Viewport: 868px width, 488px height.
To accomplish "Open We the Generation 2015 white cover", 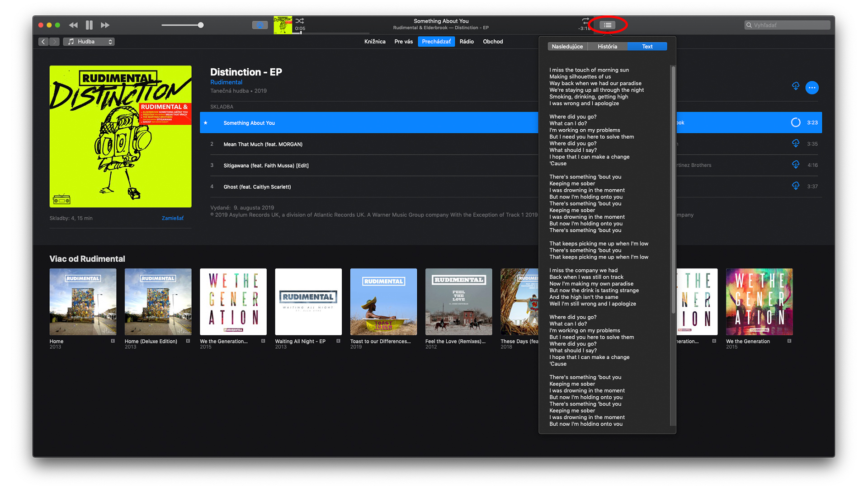I will click(x=233, y=302).
